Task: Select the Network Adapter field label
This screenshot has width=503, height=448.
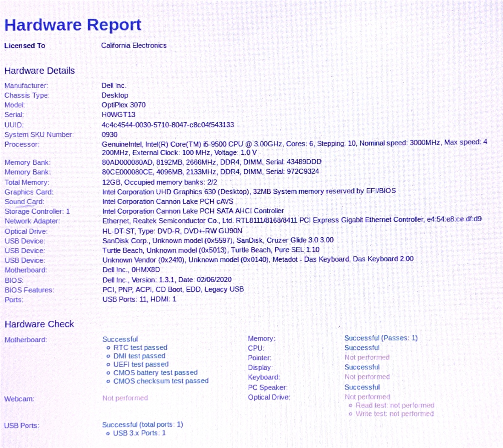Action: pyautogui.click(x=32, y=221)
